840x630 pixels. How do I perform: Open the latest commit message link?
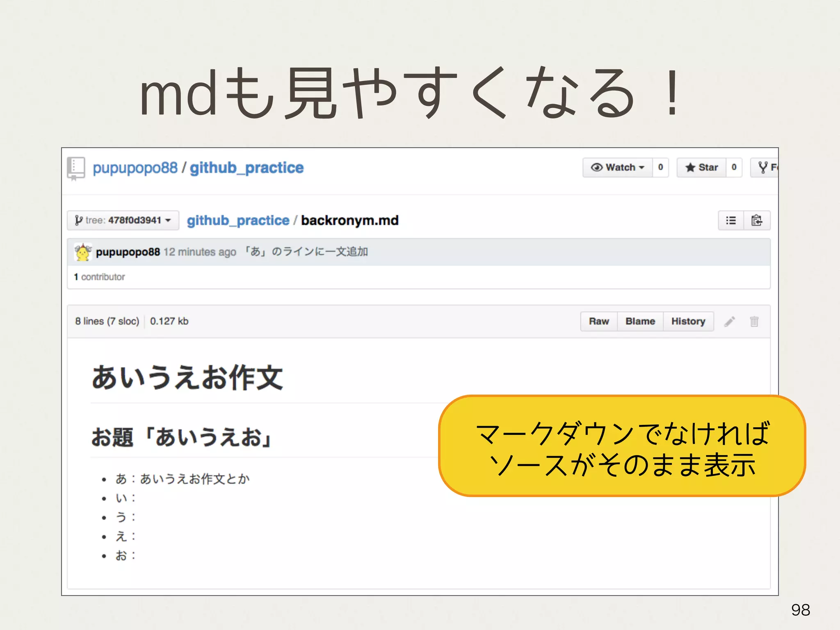(x=306, y=252)
